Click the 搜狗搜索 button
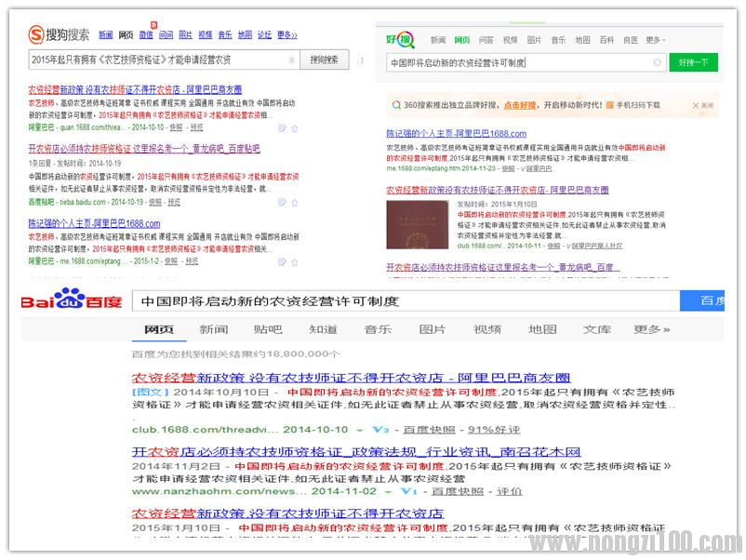This screenshot has height=560, width=746. [325, 60]
